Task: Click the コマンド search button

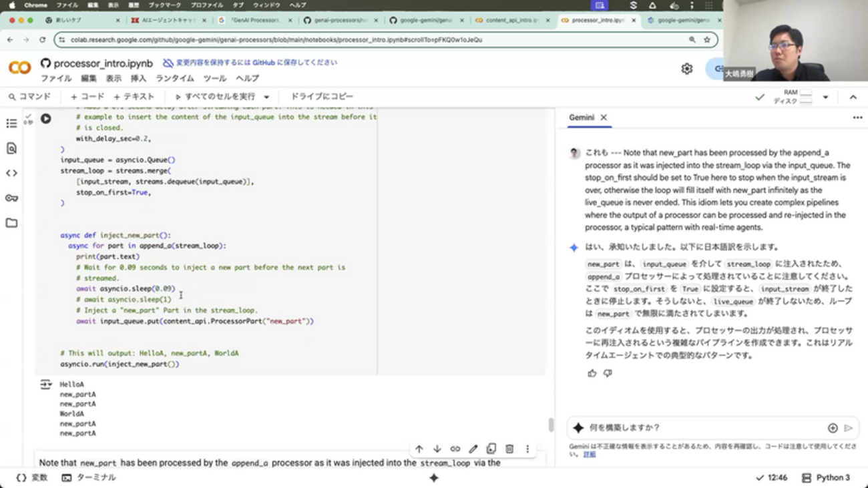Action: (x=29, y=97)
